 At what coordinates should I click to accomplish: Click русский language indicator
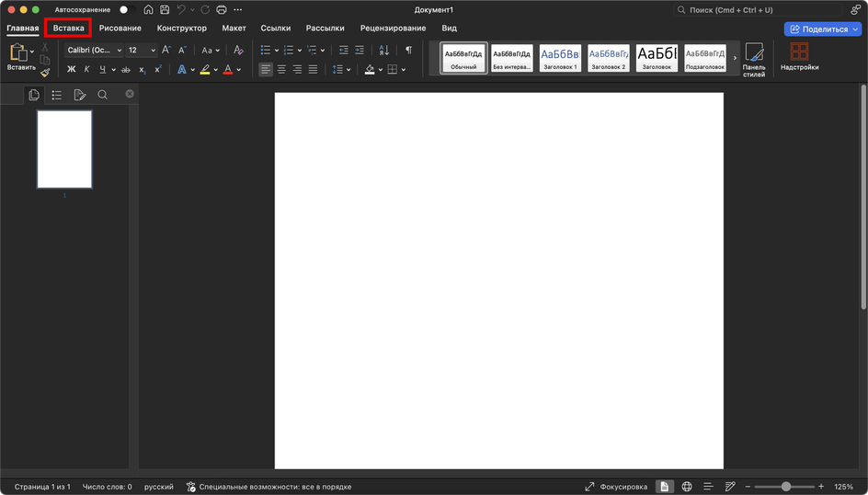[x=159, y=487]
